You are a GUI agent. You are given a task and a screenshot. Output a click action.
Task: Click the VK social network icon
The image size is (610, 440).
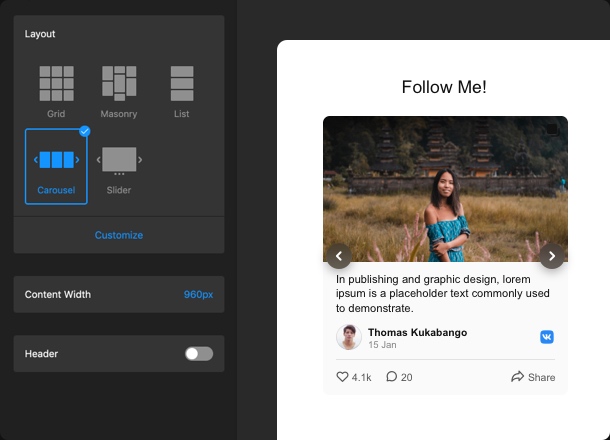click(x=547, y=337)
